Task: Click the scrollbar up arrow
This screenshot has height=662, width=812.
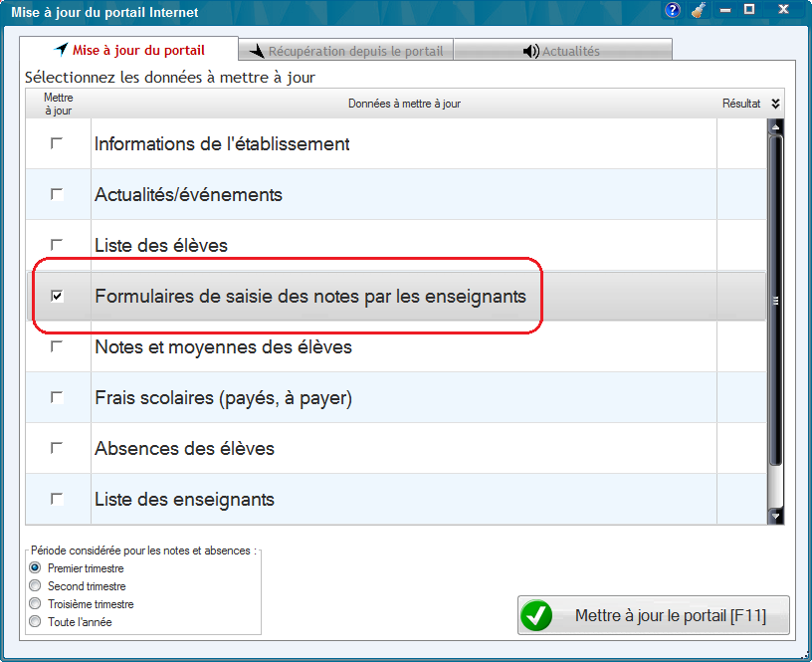Action: point(776,126)
